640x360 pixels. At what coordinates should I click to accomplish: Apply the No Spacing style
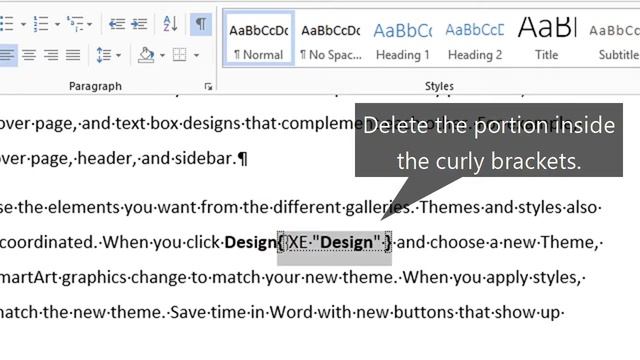click(x=331, y=39)
